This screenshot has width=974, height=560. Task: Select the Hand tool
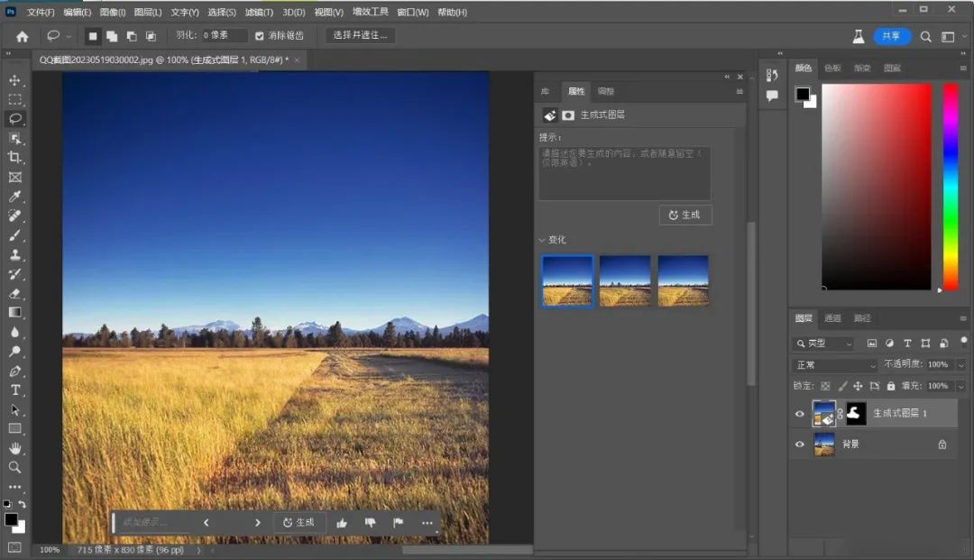(15, 448)
